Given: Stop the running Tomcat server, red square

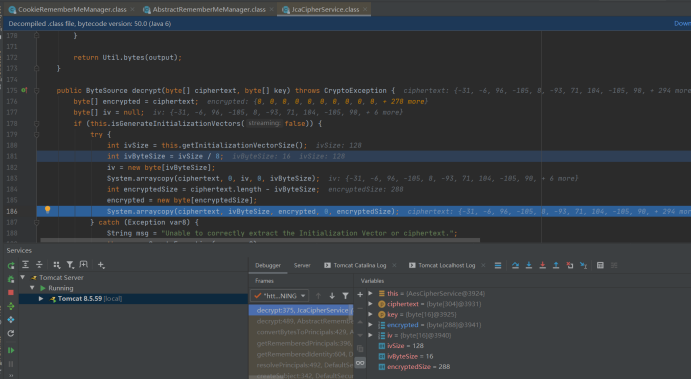Looking at the screenshot, I should [11, 293].
